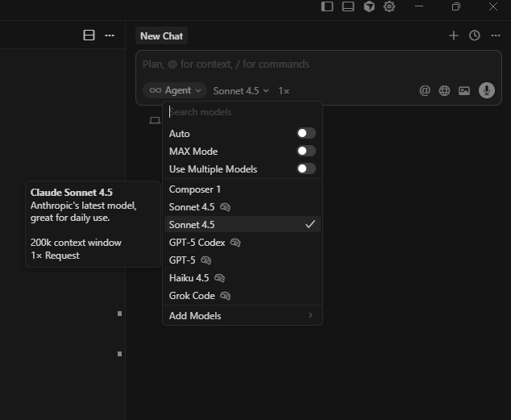Choose Sonnet 4.5 thinking variant with brain icon

[x=243, y=207]
